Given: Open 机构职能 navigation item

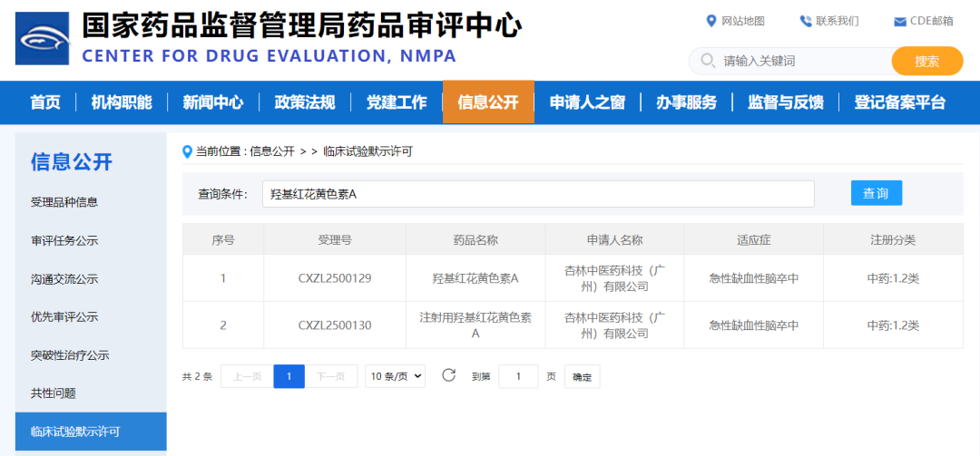Looking at the screenshot, I should pos(122,102).
